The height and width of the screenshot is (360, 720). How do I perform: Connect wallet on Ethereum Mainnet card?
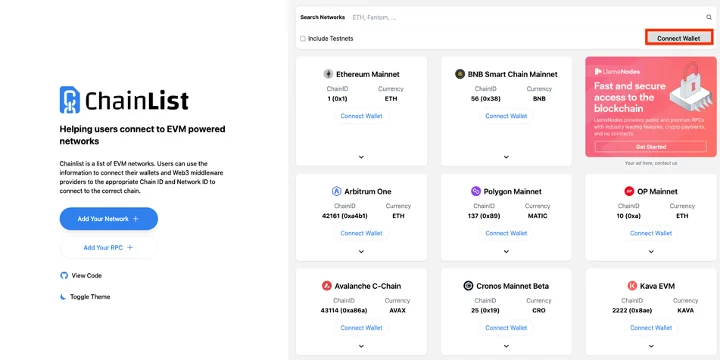coord(361,116)
